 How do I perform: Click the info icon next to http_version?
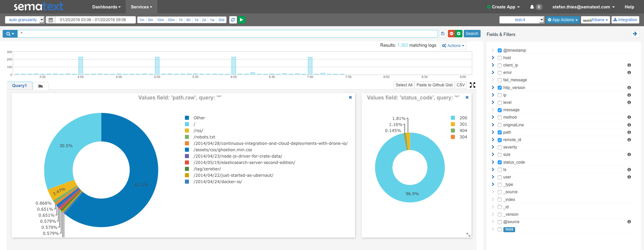(629, 88)
